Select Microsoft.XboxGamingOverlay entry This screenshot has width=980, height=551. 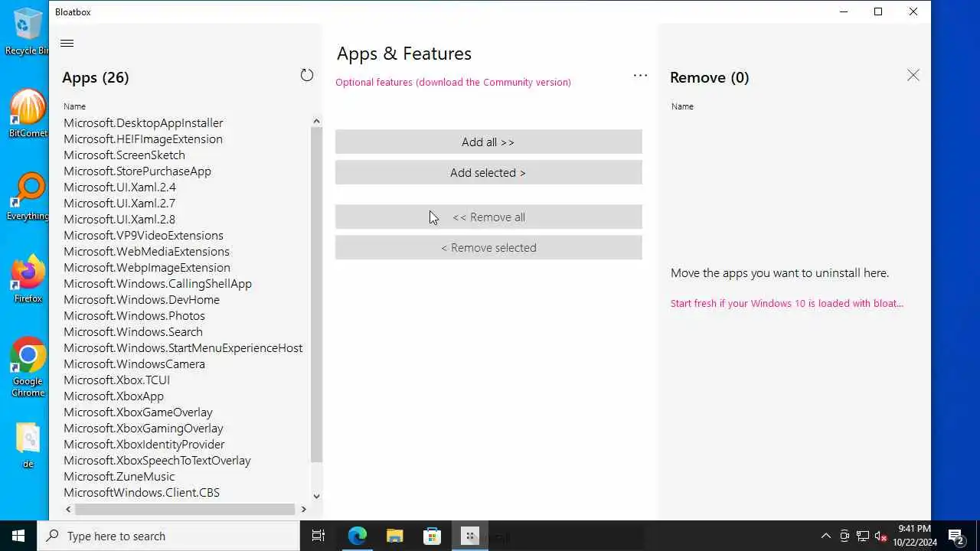tap(143, 428)
